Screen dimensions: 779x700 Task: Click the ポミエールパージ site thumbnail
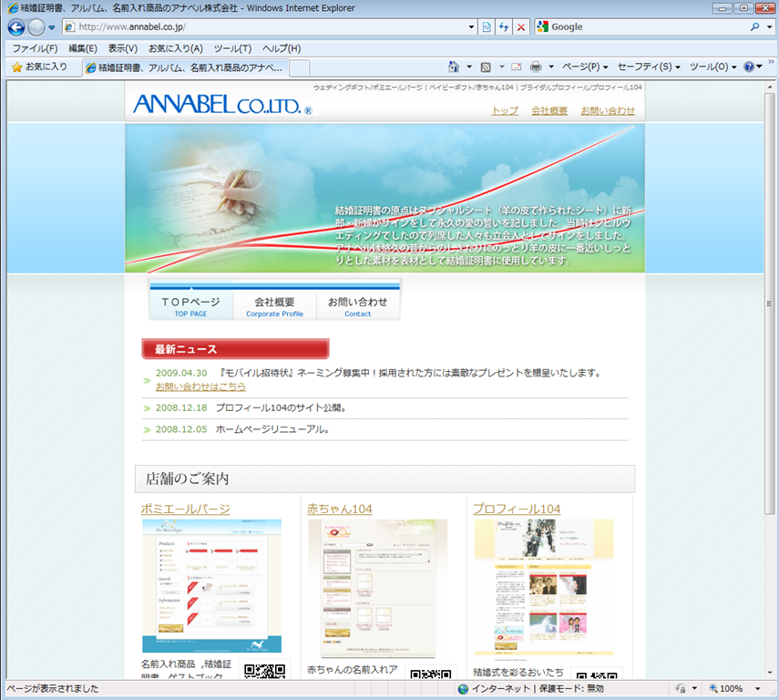pyautogui.click(x=211, y=586)
